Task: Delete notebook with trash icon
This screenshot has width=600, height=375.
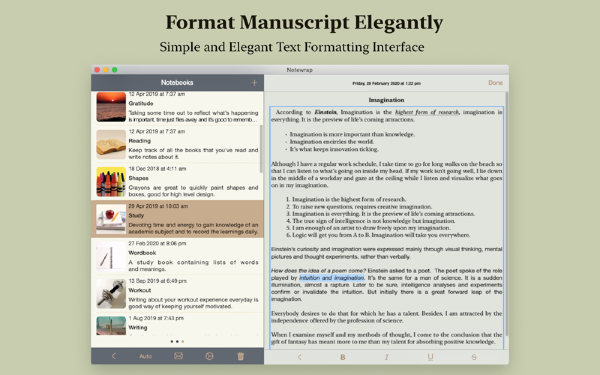Action: (241, 356)
